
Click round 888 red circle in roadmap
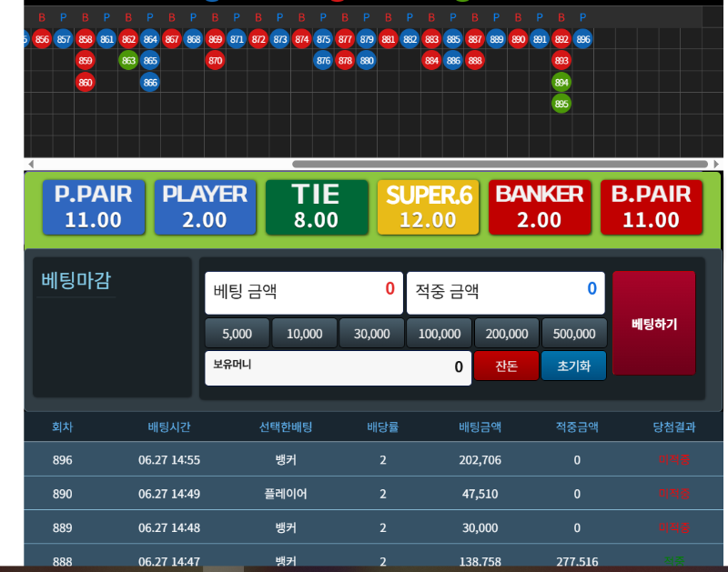pyautogui.click(x=474, y=61)
